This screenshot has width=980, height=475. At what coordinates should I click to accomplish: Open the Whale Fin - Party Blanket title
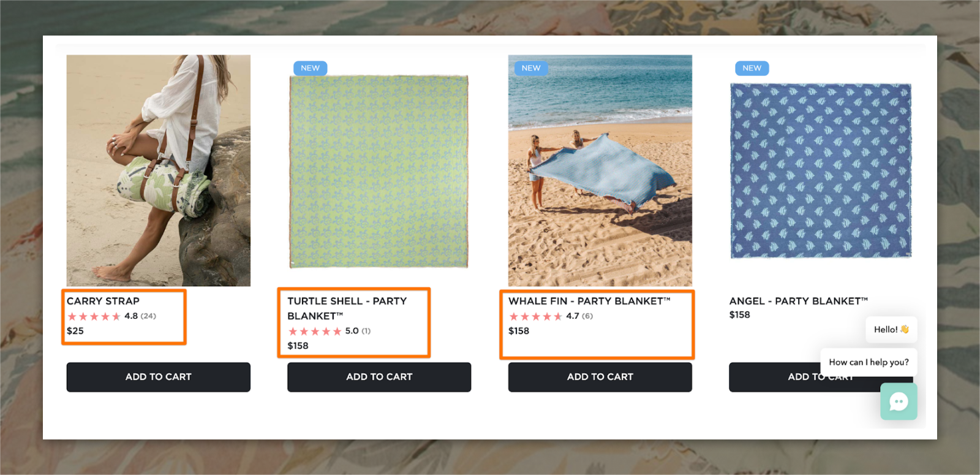pyautogui.click(x=589, y=301)
